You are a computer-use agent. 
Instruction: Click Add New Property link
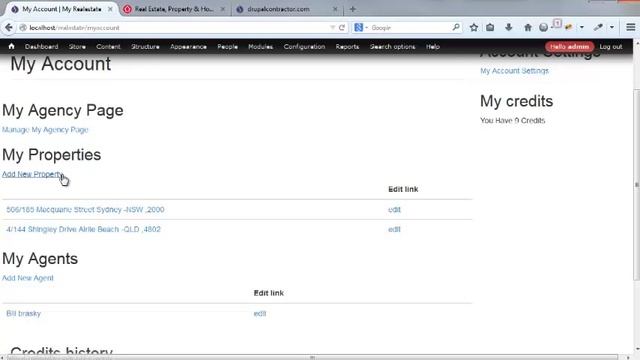click(33, 174)
